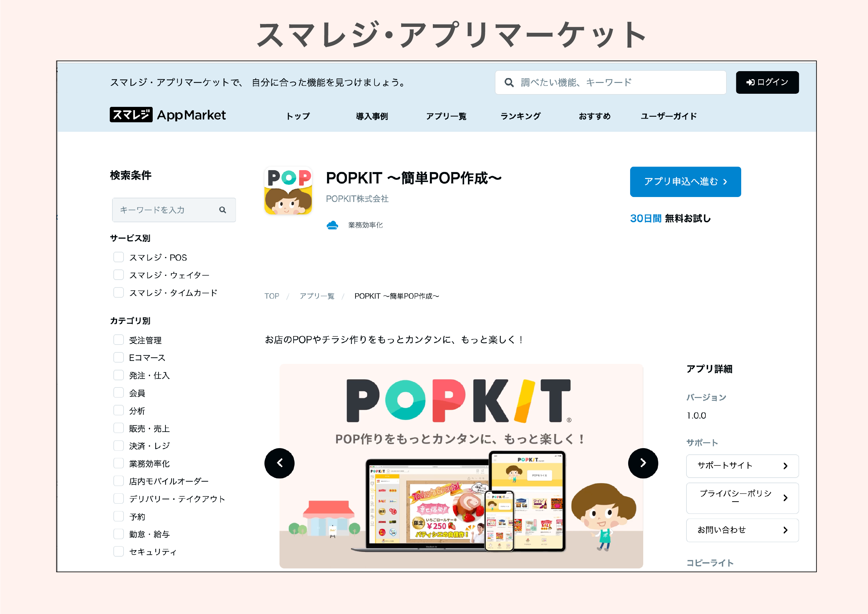Click the スマレジ AppMarket logo

click(x=168, y=115)
